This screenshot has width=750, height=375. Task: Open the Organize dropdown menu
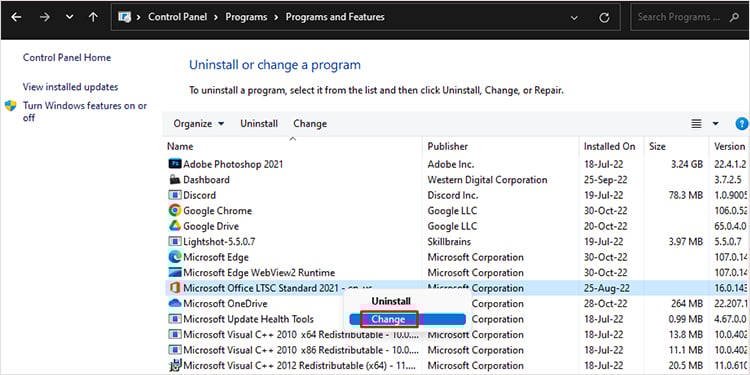pos(199,124)
